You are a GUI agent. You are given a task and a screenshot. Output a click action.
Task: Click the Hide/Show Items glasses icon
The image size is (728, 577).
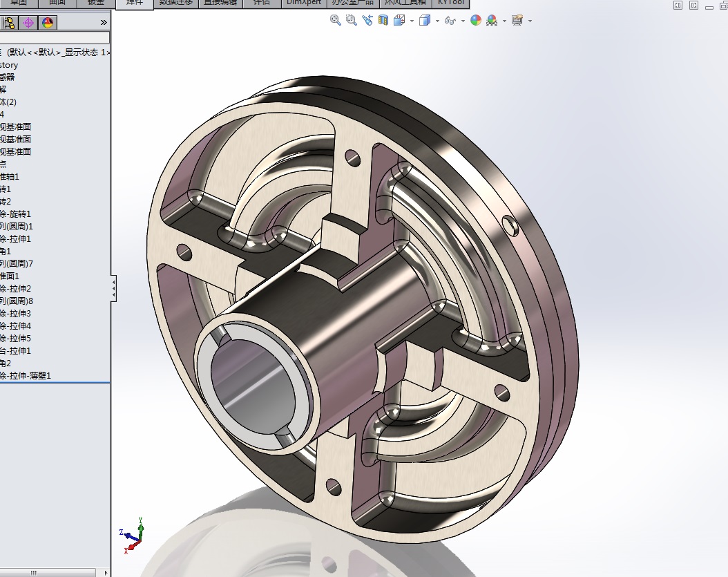450,21
